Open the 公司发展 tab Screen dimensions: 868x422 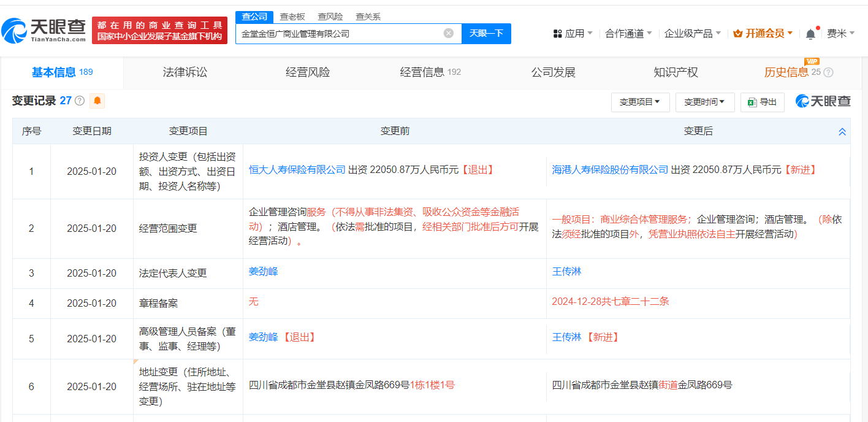(x=554, y=72)
